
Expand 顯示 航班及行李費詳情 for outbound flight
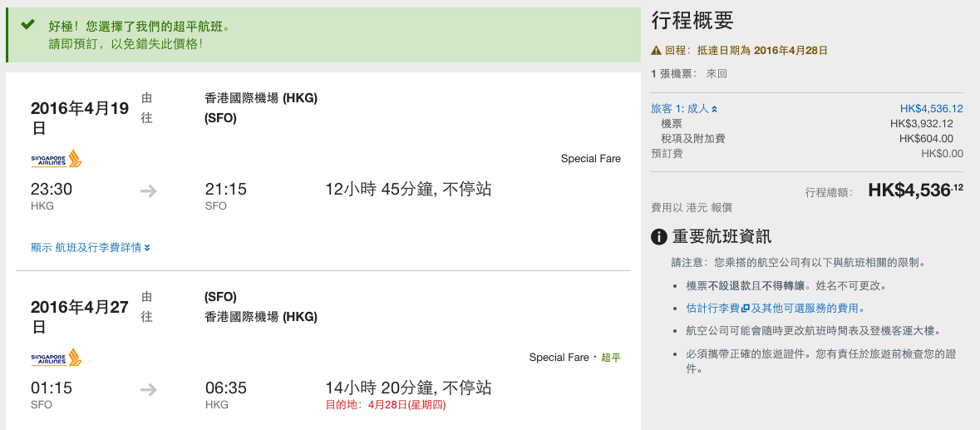[x=90, y=248]
